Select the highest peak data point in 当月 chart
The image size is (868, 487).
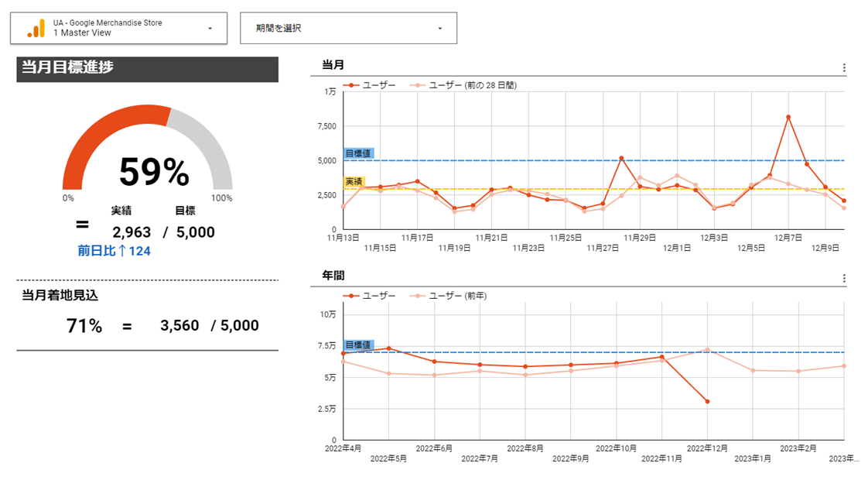(x=788, y=117)
